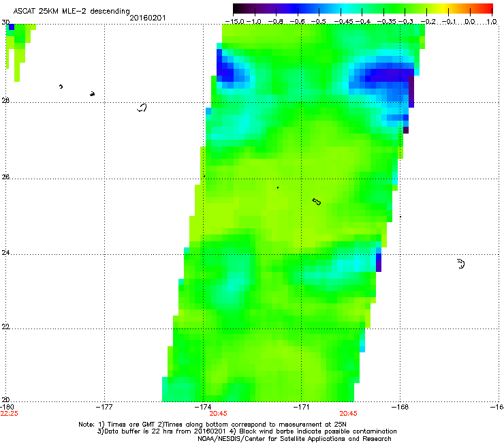Click the -1.0 color scale label
The image size is (504, 443).
(254, 22)
